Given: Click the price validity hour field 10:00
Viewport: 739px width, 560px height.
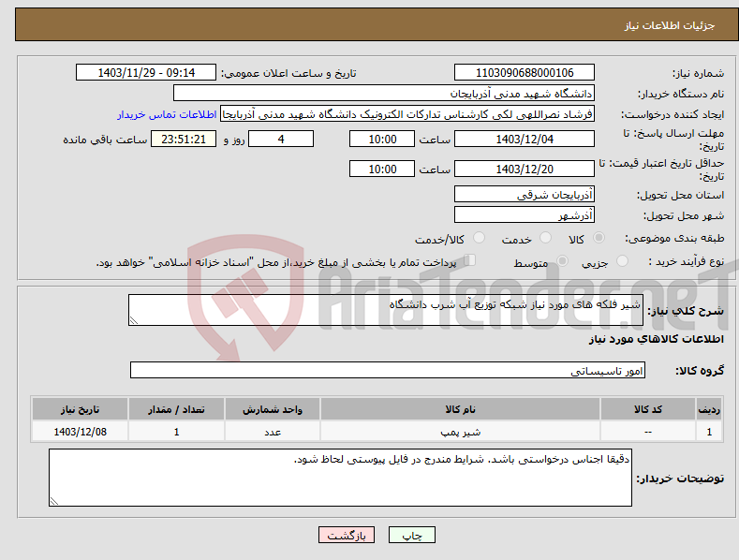Looking at the screenshot, I should pos(382,169).
